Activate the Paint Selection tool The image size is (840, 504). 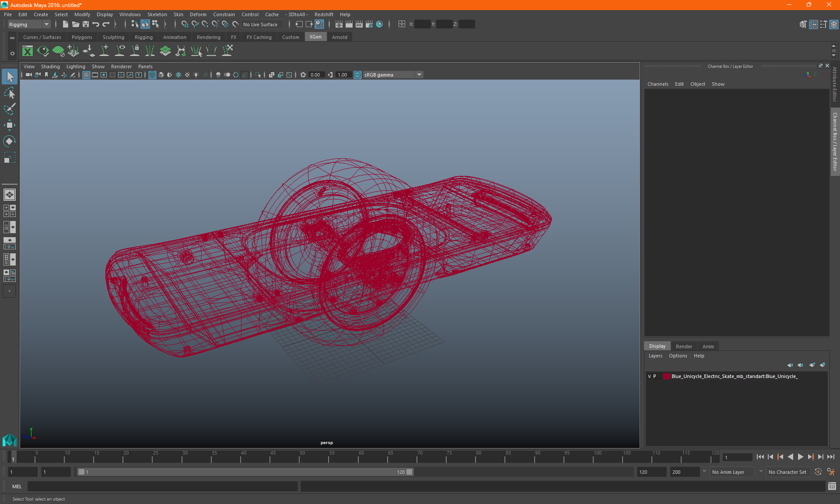tap(9, 109)
